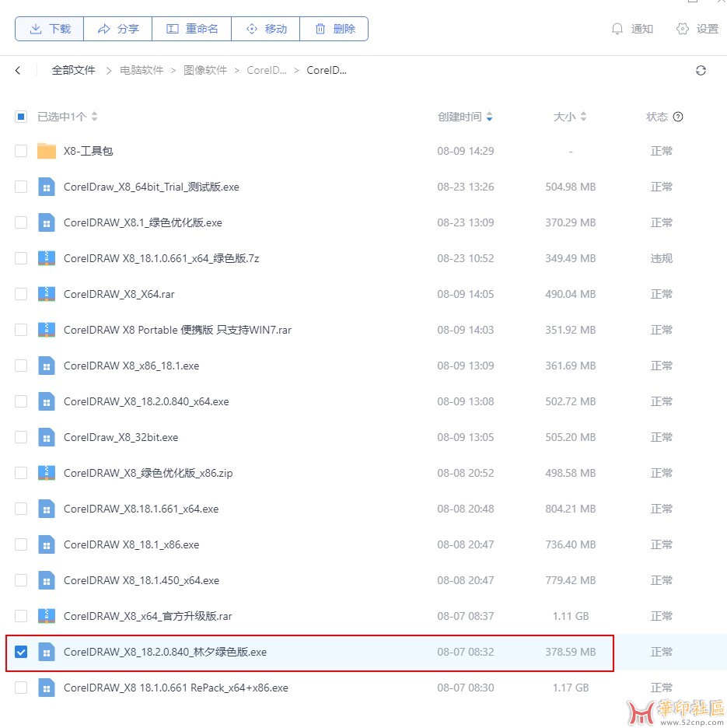Screen dimensions: 727x728
Task: Open 设置 settings gear icon
Action: pos(697,29)
